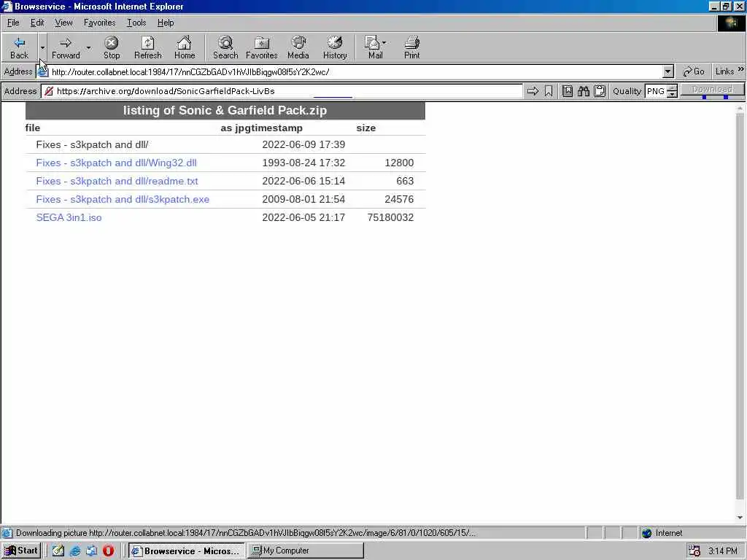Switch to Browservice taskbar window

pos(186,551)
